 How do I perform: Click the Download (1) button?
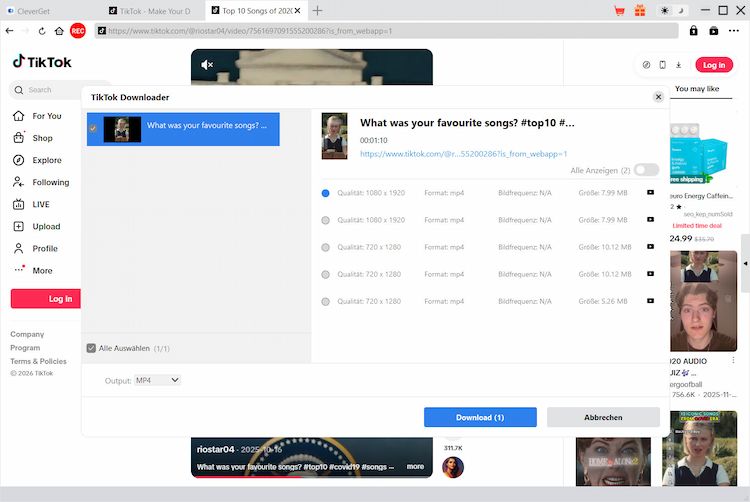[480, 417]
